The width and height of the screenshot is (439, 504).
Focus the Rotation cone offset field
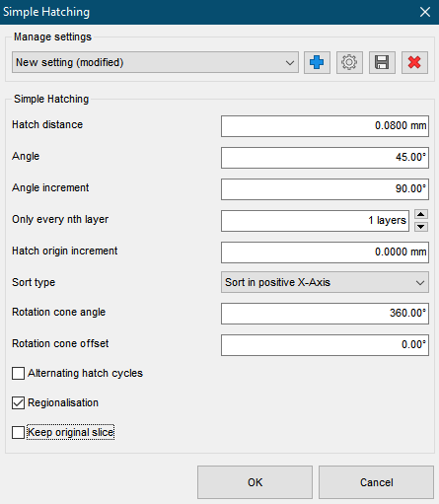point(325,345)
